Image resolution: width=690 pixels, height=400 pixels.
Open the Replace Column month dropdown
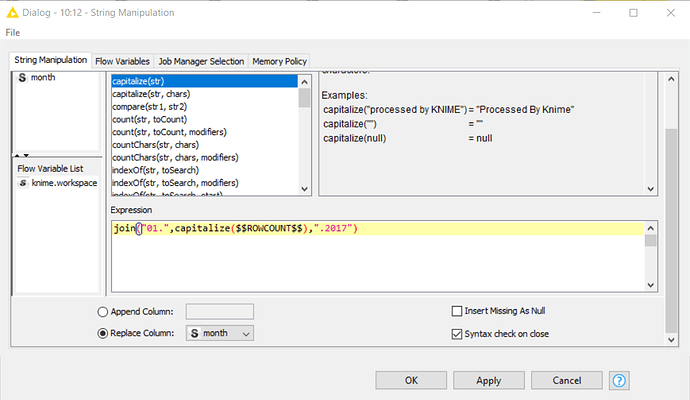pyautogui.click(x=220, y=334)
